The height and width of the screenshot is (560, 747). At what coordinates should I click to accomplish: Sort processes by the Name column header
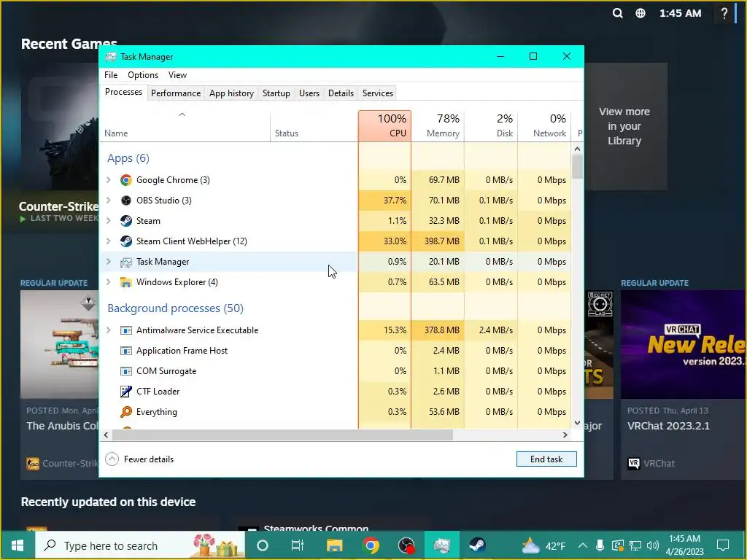point(185,125)
